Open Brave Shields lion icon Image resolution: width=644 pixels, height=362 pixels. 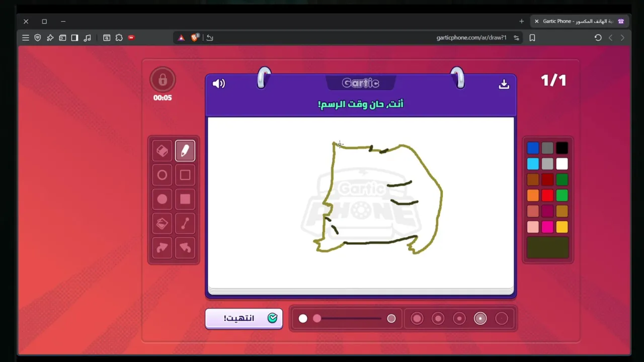(x=195, y=38)
